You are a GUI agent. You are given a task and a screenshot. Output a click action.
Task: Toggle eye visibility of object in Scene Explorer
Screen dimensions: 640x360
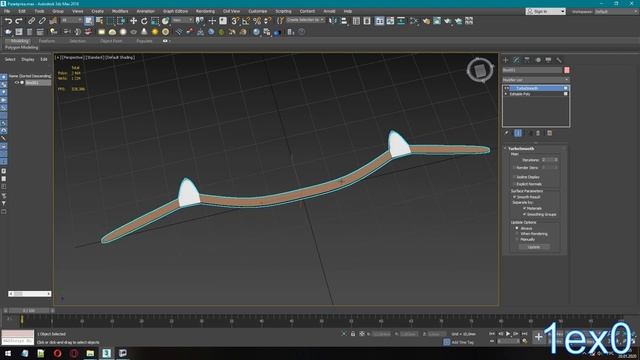(17, 82)
